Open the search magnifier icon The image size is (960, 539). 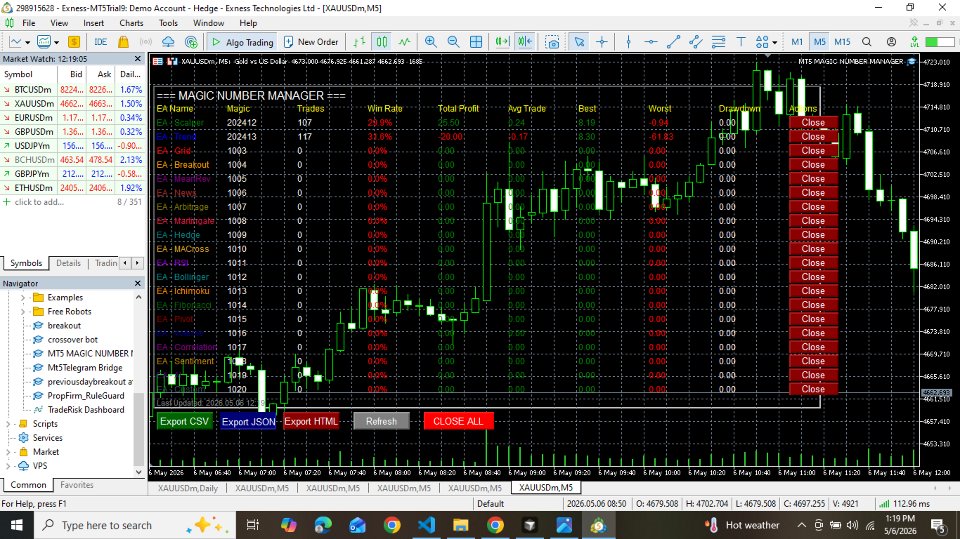[x=866, y=42]
